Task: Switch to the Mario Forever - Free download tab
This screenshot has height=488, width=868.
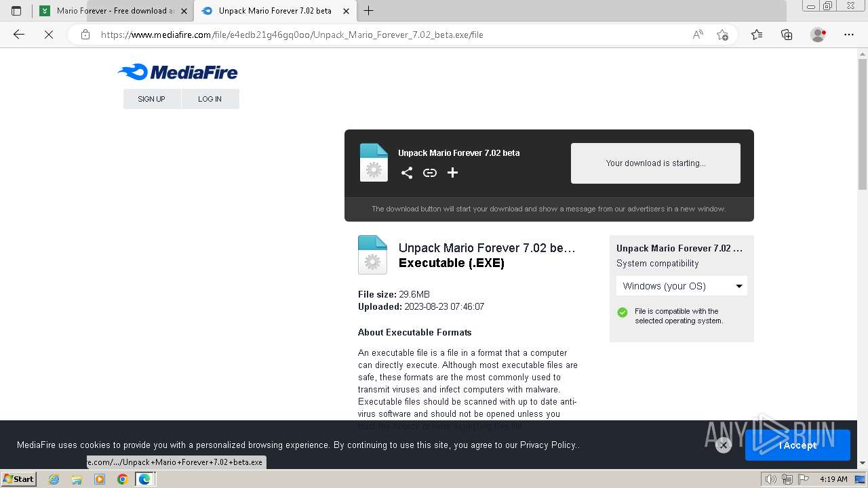Action: point(113,11)
